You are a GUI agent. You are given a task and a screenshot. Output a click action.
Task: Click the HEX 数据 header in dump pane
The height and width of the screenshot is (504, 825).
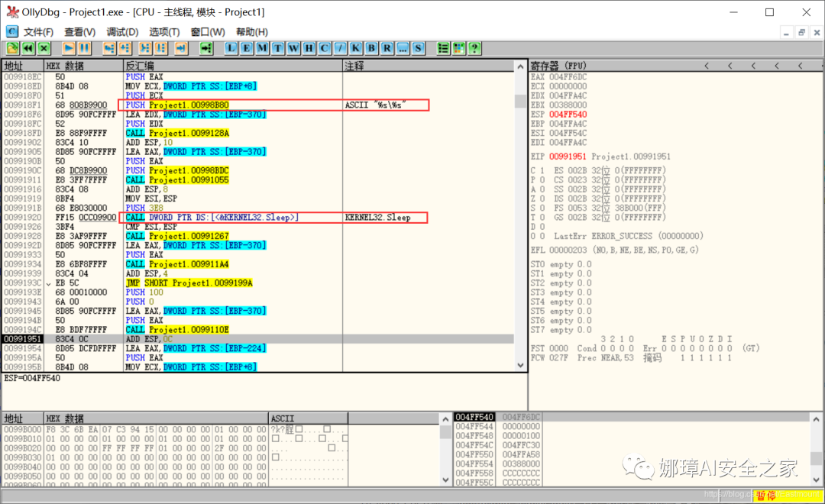tap(156, 418)
